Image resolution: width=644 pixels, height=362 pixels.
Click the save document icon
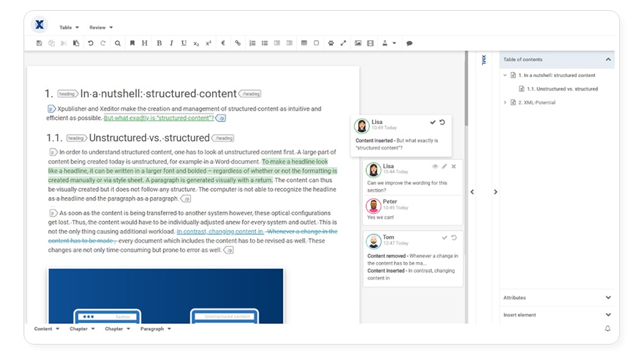40,44
